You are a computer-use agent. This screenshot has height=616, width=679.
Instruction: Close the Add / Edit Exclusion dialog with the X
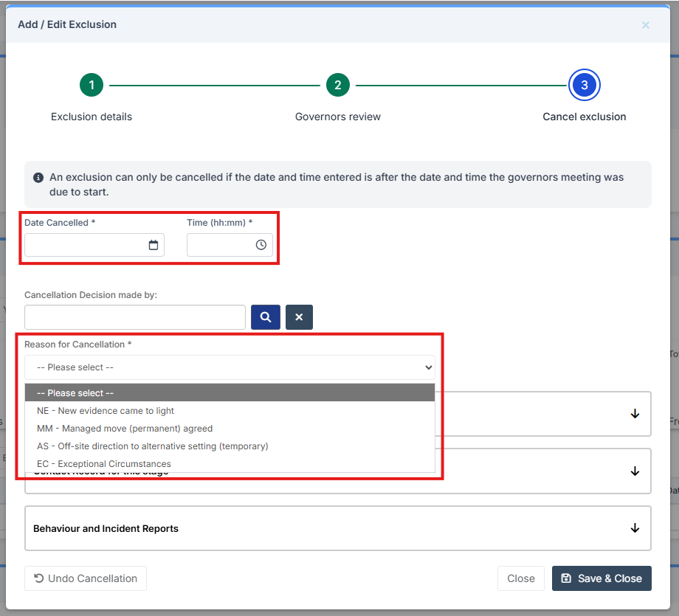click(645, 25)
